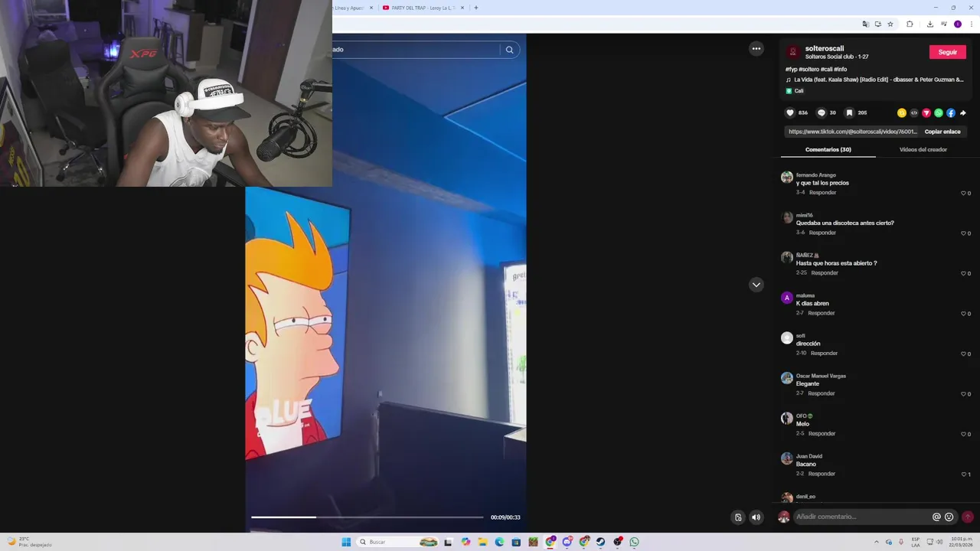This screenshot has height=551, width=980.
Task: Toggle auto-scroll icon near volume
Action: pos(738,517)
